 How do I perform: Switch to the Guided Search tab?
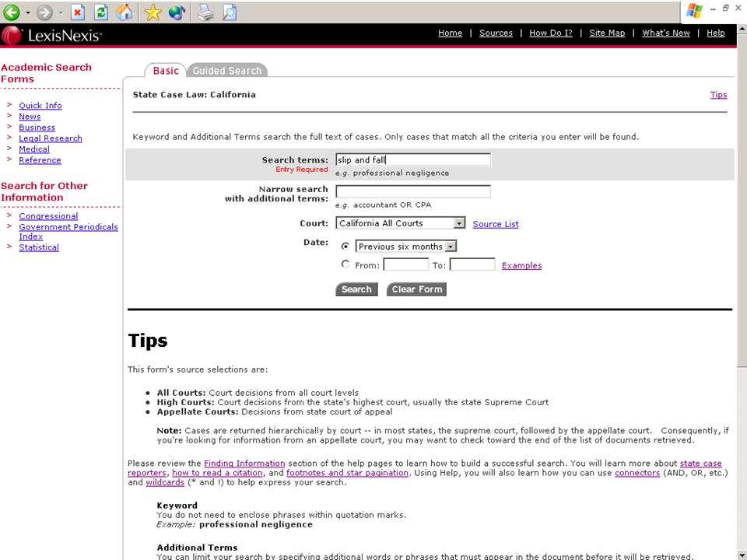pyautogui.click(x=227, y=71)
